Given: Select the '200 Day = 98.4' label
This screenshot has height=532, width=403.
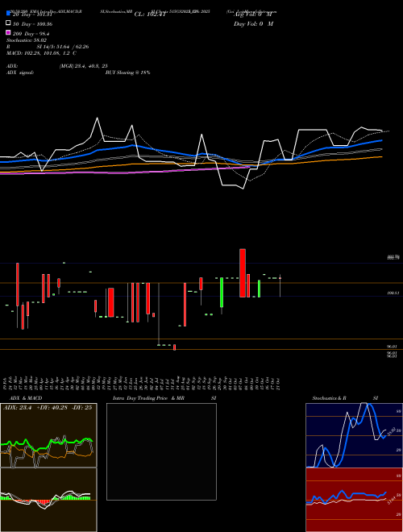Looking at the screenshot, I should pos(31,34).
